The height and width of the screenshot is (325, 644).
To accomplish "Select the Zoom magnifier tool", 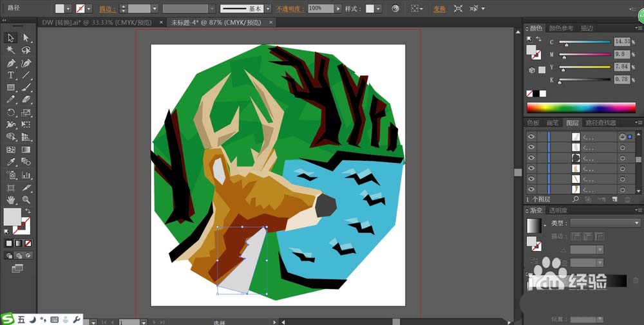I will click(x=26, y=200).
